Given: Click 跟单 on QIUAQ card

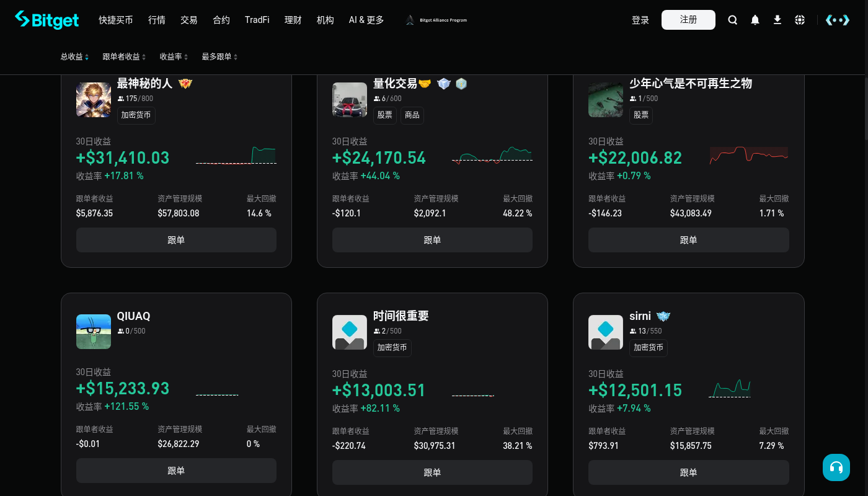Looking at the screenshot, I should coord(176,471).
